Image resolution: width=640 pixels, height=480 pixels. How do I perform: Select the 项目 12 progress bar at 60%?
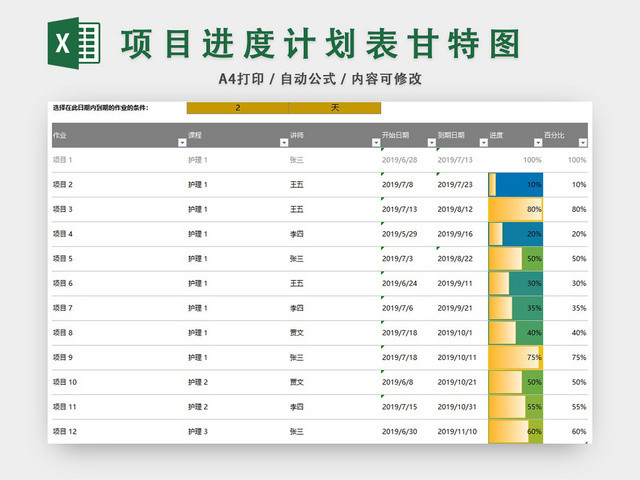(x=516, y=431)
